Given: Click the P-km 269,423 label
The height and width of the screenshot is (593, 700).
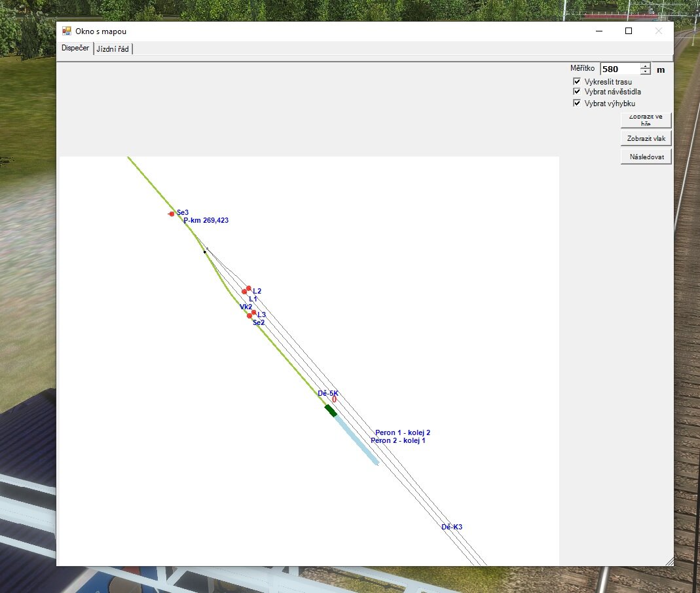Looking at the screenshot, I should [206, 220].
